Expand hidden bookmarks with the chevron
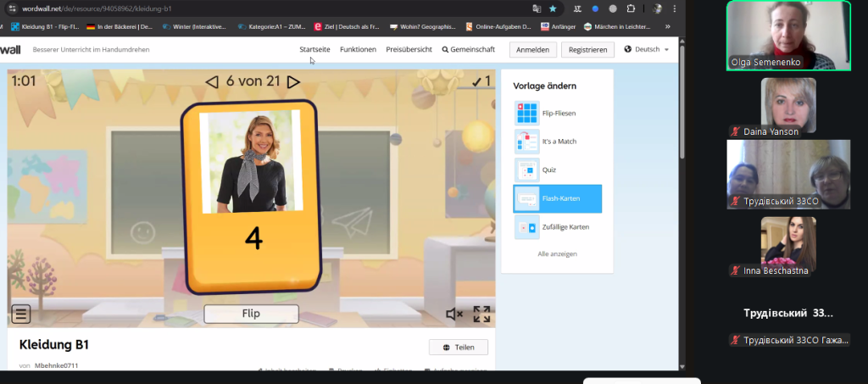 point(669,26)
